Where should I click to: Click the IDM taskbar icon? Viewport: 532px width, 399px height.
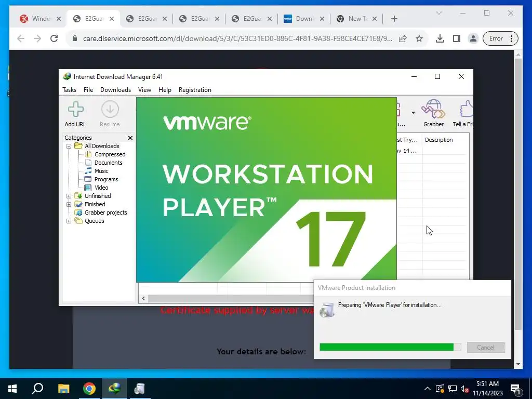[115, 389]
